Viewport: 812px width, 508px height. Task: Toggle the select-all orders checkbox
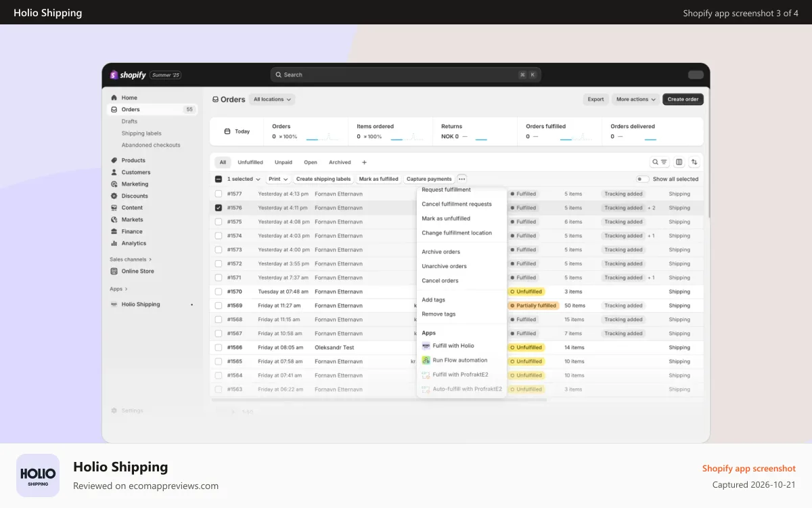pos(219,179)
